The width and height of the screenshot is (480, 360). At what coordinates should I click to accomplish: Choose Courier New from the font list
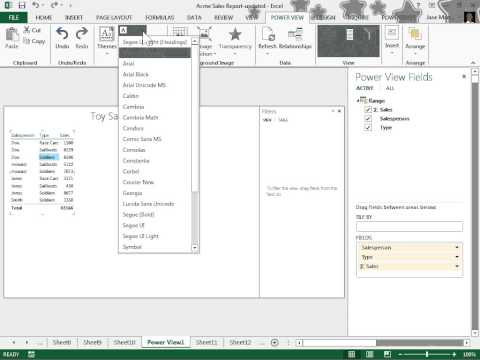pos(155,182)
